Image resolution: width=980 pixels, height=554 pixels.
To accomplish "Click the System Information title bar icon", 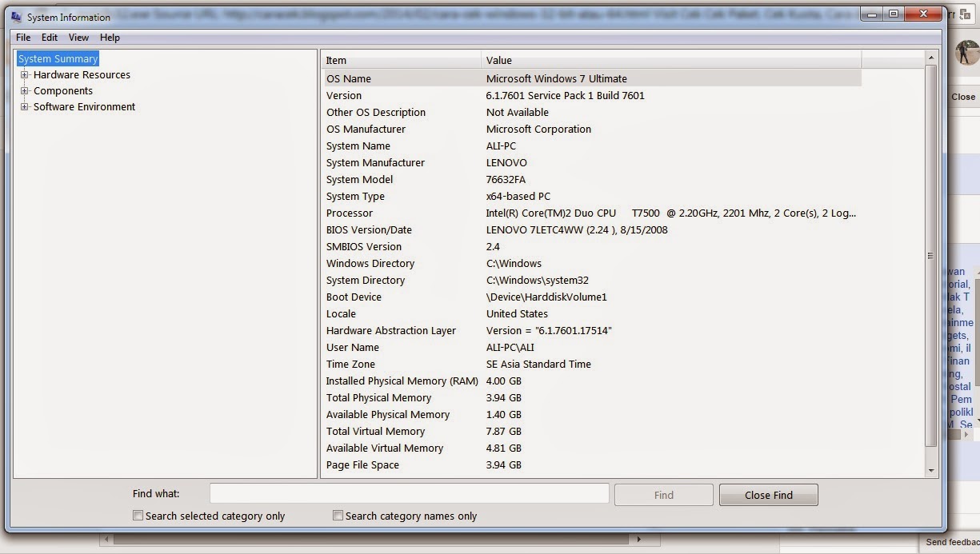I will tap(16, 17).
